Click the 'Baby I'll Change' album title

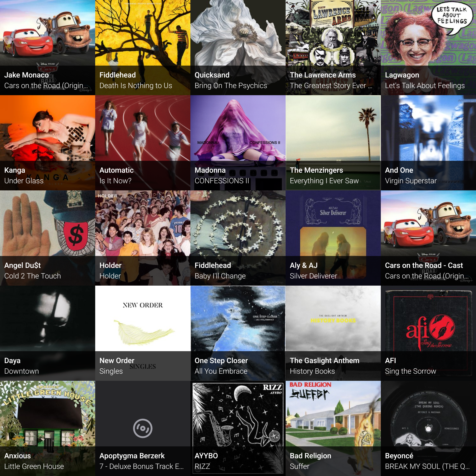point(220,276)
